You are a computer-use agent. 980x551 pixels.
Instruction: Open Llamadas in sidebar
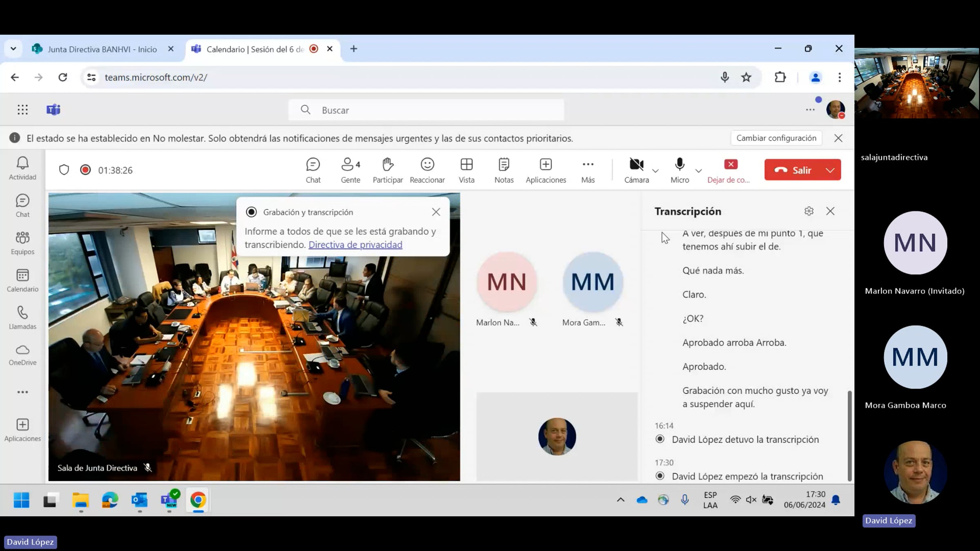click(x=22, y=318)
